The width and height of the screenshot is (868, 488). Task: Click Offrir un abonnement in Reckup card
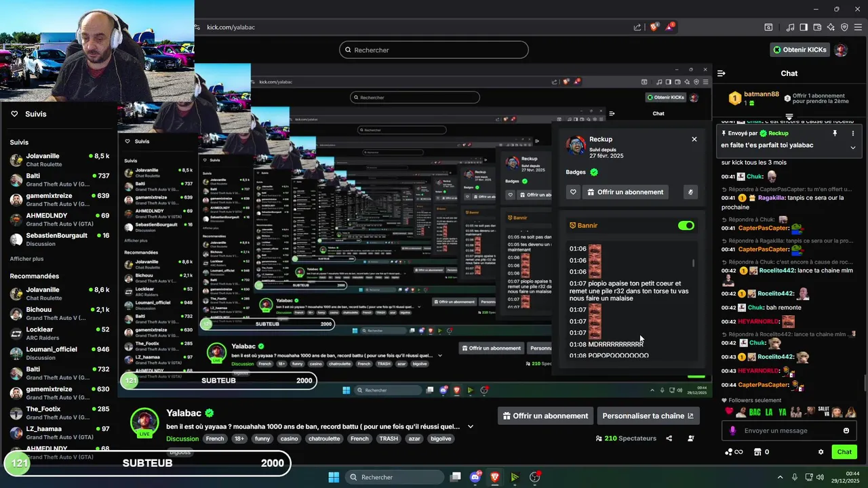point(625,192)
